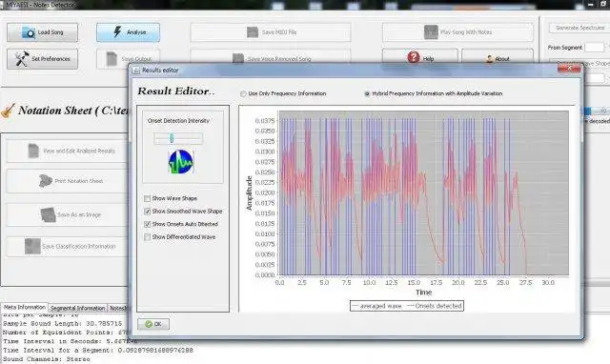Click the Save Output document icon
The height and width of the screenshot is (364, 610).
pos(112,59)
